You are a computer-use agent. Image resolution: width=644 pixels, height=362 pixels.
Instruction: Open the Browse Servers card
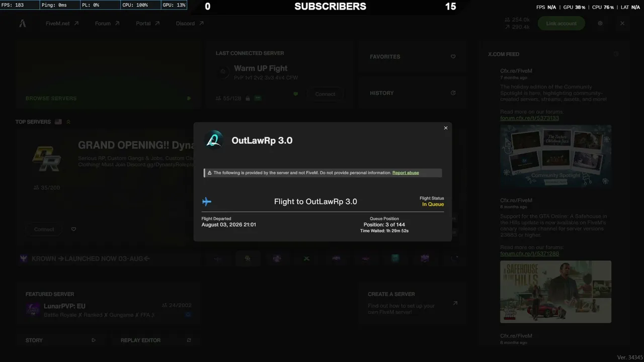pos(109,75)
